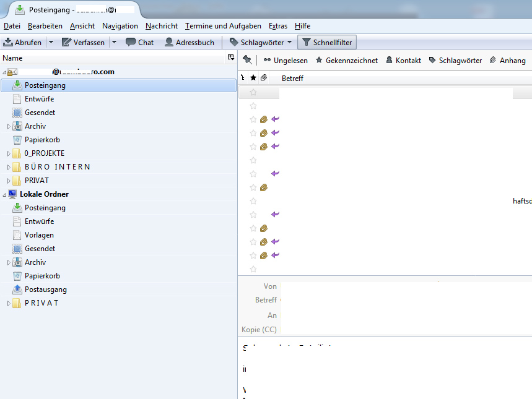The image size is (532, 399).
Task: Toggle the Ungelesen unread filter
Action: tap(286, 60)
